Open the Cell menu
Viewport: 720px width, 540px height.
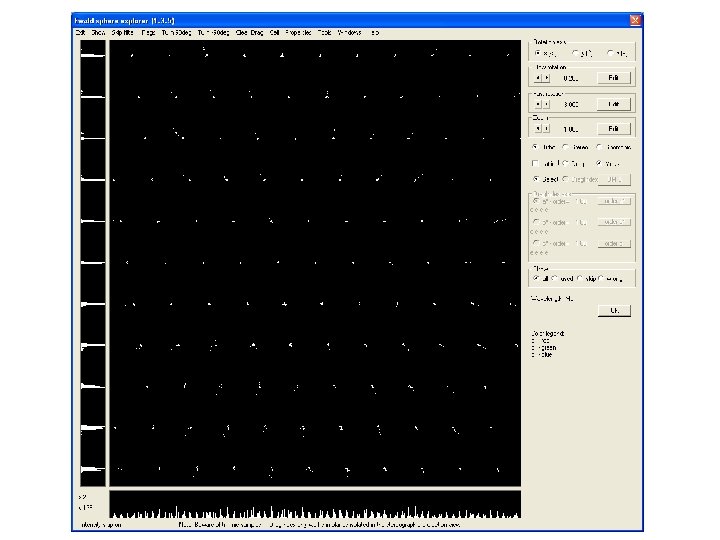(275, 33)
